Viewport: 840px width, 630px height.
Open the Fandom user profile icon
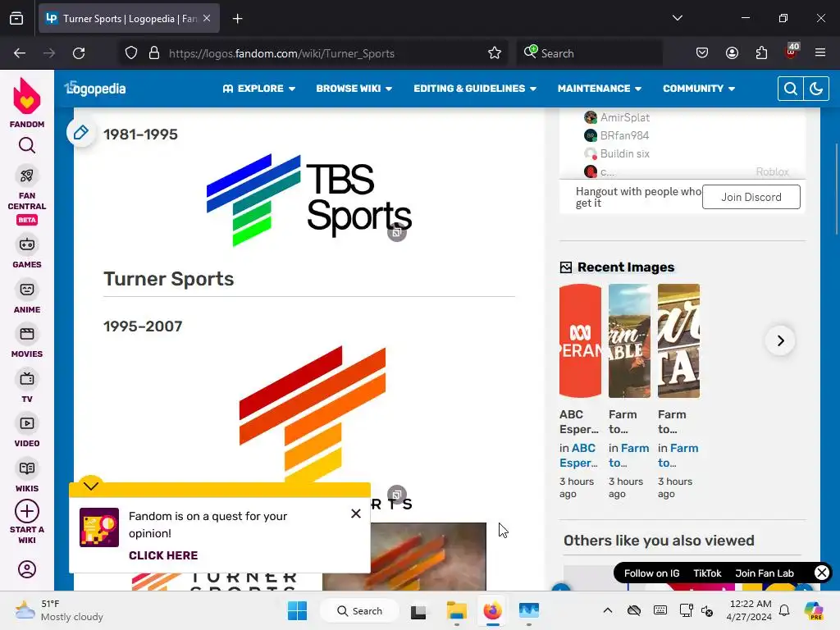pyautogui.click(x=27, y=569)
